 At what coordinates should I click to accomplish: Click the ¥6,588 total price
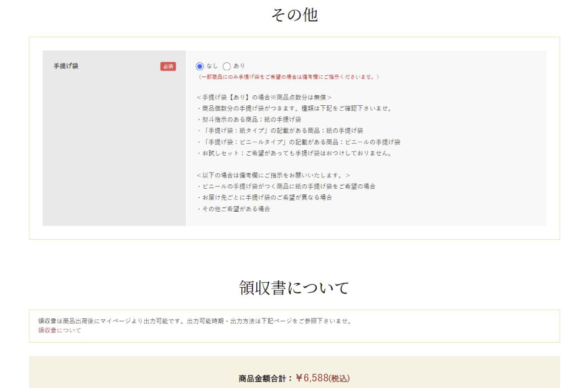324,378
